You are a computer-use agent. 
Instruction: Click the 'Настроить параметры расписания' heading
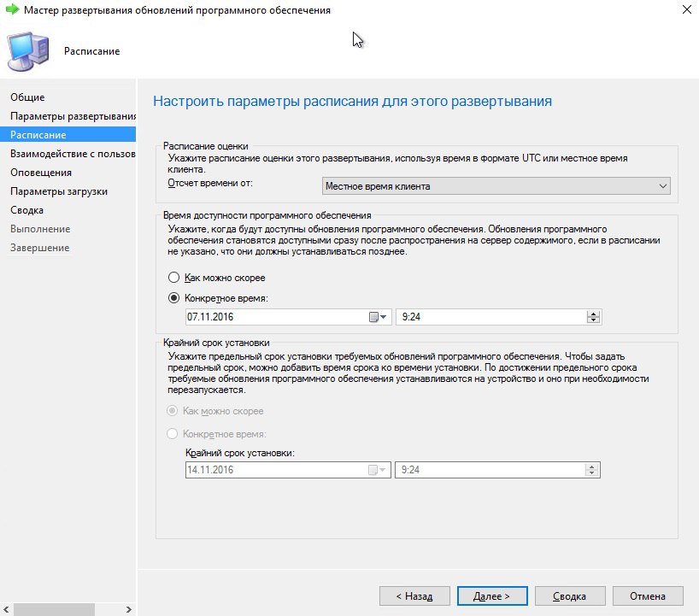pyautogui.click(x=352, y=101)
